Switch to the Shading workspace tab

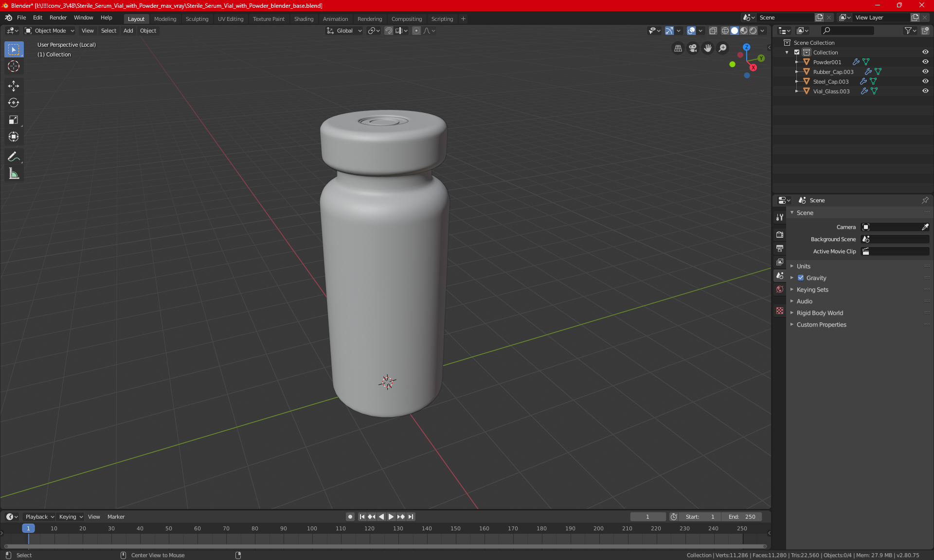(x=304, y=19)
